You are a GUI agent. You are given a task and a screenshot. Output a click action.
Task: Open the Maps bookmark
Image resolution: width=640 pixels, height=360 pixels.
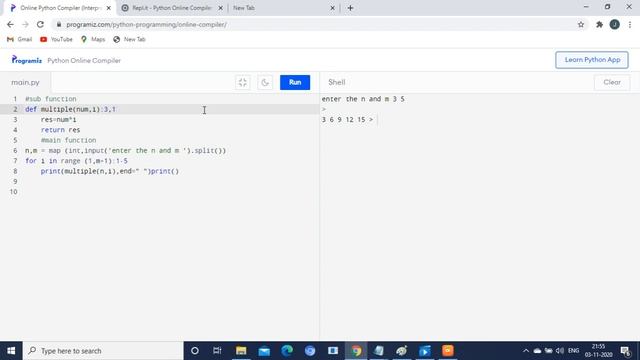click(x=93, y=39)
